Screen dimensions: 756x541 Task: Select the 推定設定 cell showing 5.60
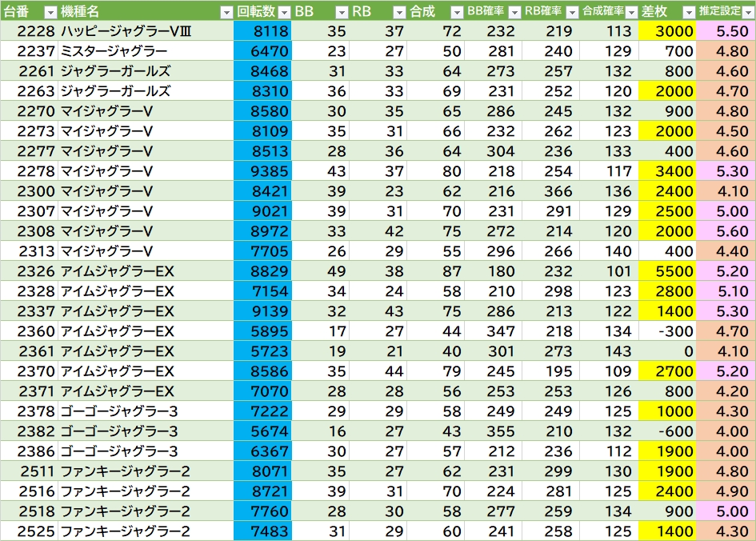[726, 231]
